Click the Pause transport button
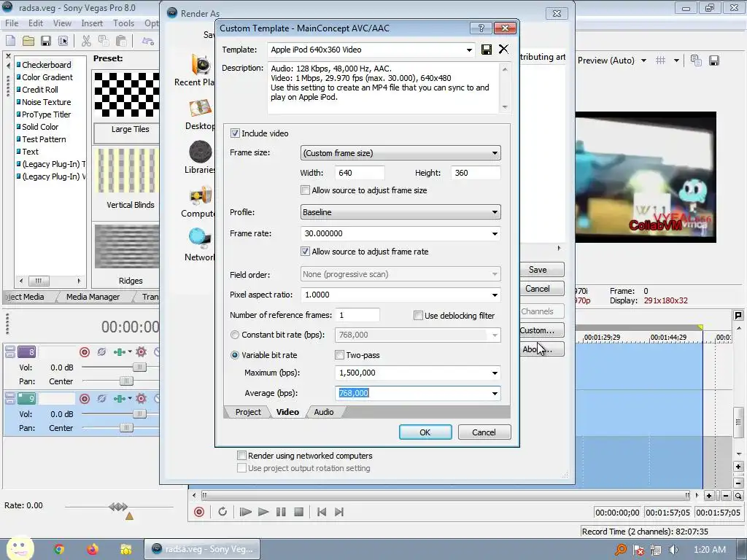The width and height of the screenshot is (747, 560). pos(281,512)
